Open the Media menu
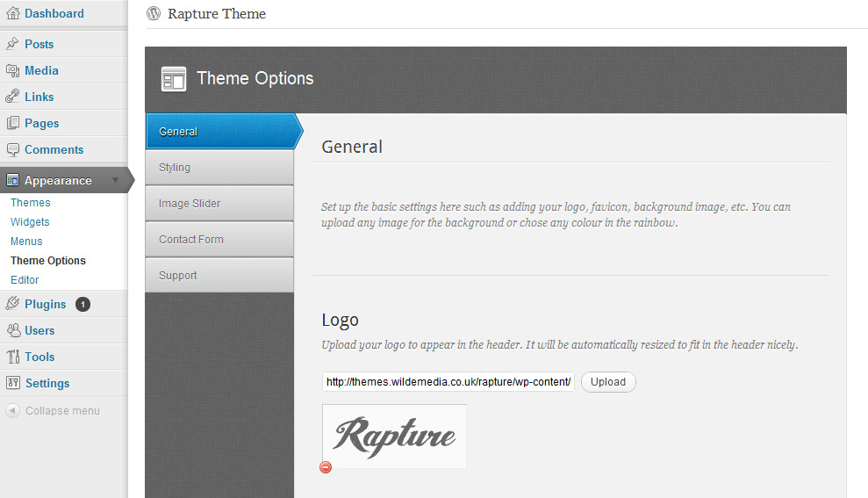The image size is (868, 498). tap(41, 70)
